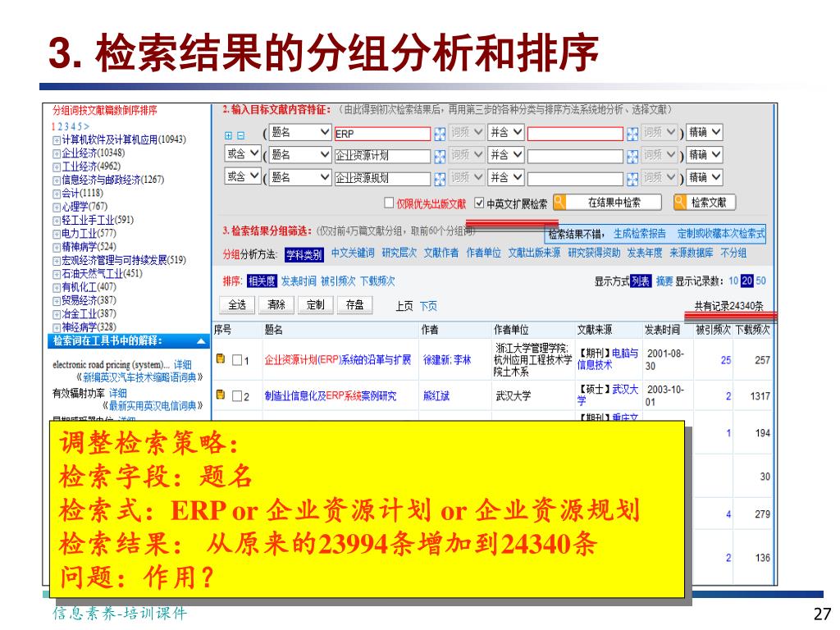Expand the 石油天然气工业 tree node
The height and width of the screenshot is (630, 840).
(x=57, y=274)
